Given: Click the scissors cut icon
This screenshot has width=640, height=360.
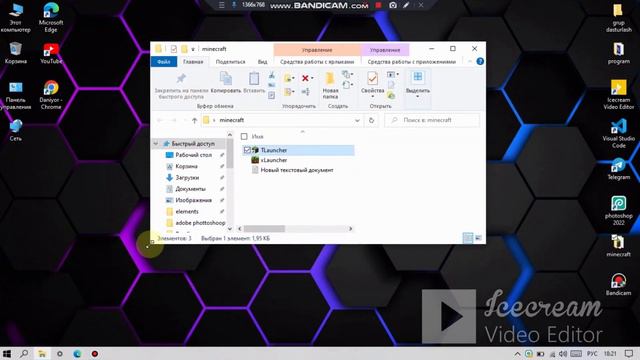Looking at the screenshot, I should (272, 75).
